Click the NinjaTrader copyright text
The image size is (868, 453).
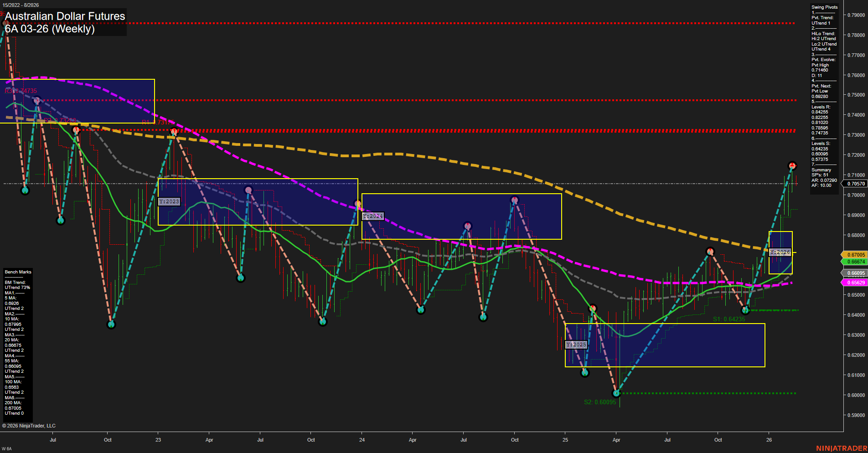(29, 425)
